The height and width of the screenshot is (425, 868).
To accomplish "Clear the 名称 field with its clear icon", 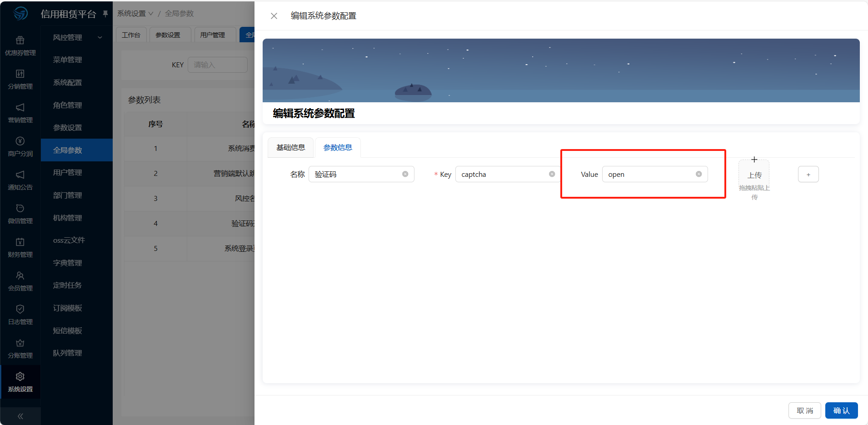I will click(x=405, y=174).
